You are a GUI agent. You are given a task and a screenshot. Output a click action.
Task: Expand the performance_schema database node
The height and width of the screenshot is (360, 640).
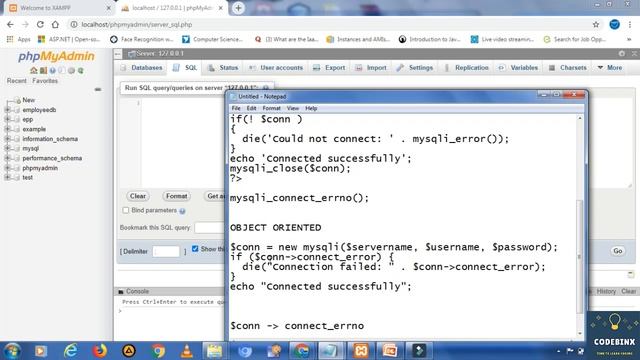tap(7, 158)
